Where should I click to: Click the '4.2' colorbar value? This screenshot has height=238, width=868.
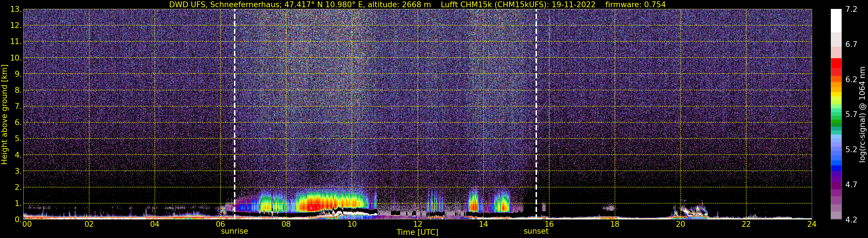(x=851, y=220)
